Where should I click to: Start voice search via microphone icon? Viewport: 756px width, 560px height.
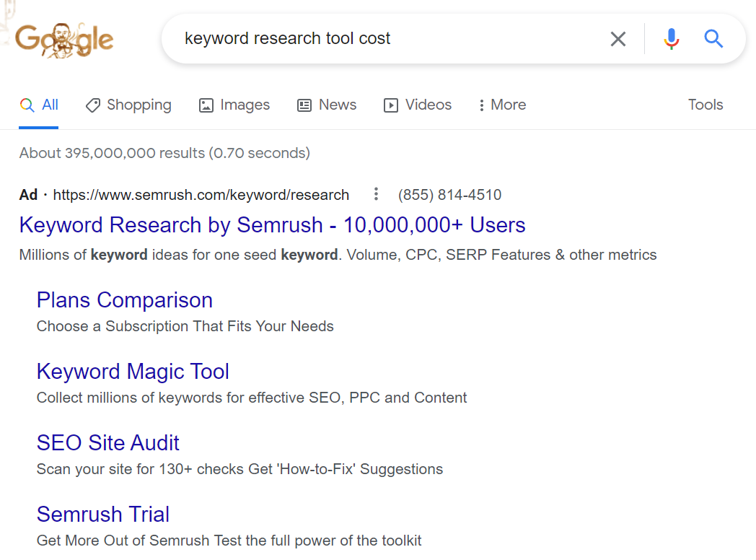coord(671,39)
